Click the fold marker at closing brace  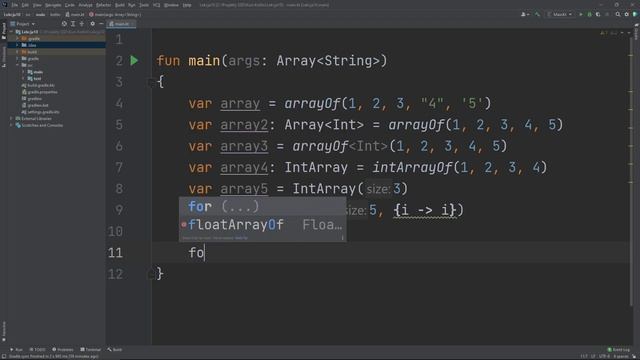(150, 275)
